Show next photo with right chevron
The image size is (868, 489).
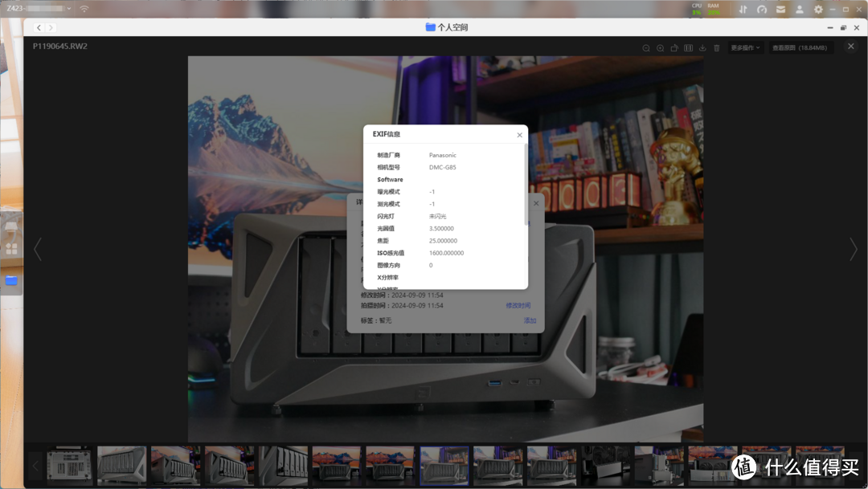coord(853,249)
